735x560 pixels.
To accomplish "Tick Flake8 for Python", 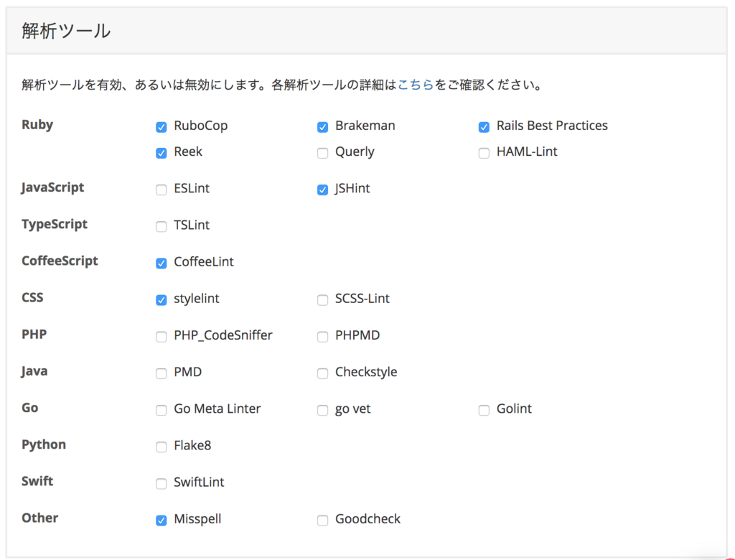I will [x=161, y=447].
